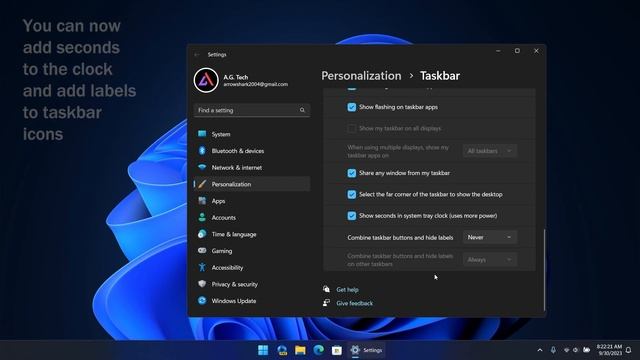Click the Settings window vertical scrollbar
640x360 pixels.
[x=544, y=270]
